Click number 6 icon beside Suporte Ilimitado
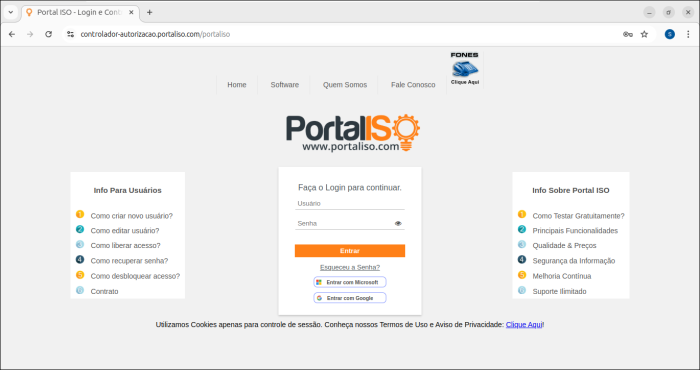 tap(522, 290)
